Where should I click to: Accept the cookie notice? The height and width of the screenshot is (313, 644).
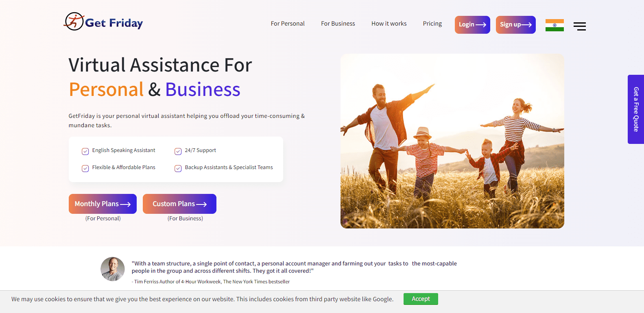(421, 299)
